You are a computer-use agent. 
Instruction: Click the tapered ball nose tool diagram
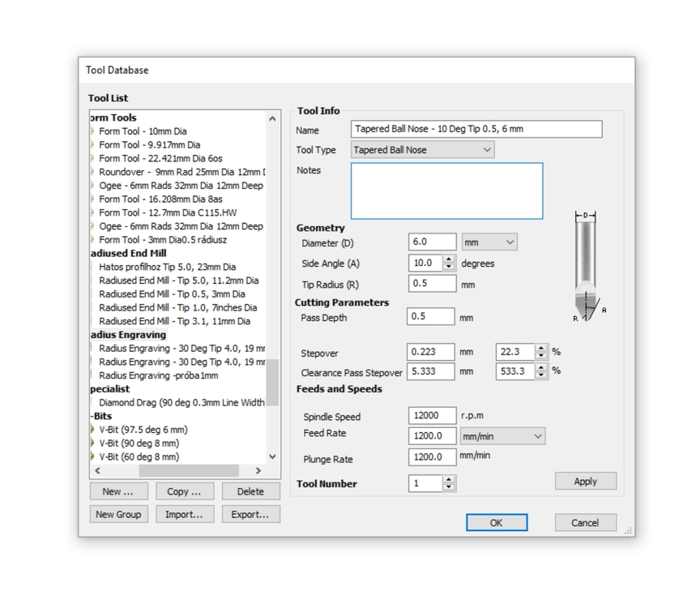[x=586, y=267]
